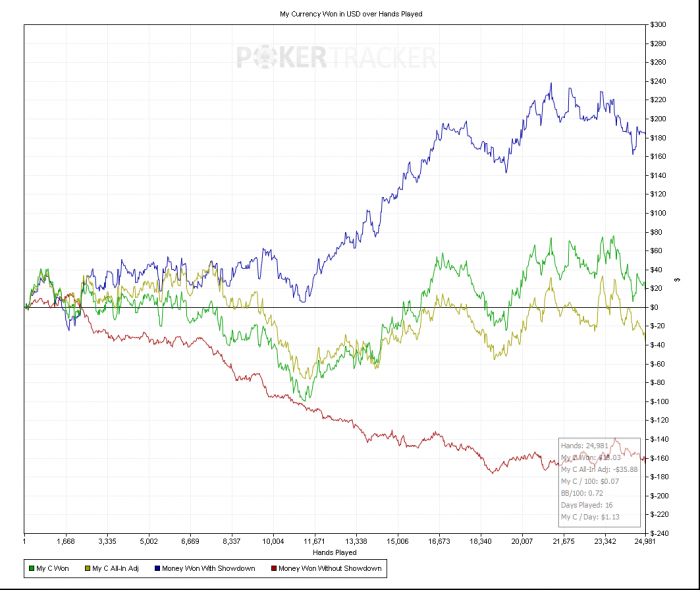Click the Days Played: 16 stat
The height and width of the screenshot is (590, 700).
tap(587, 505)
